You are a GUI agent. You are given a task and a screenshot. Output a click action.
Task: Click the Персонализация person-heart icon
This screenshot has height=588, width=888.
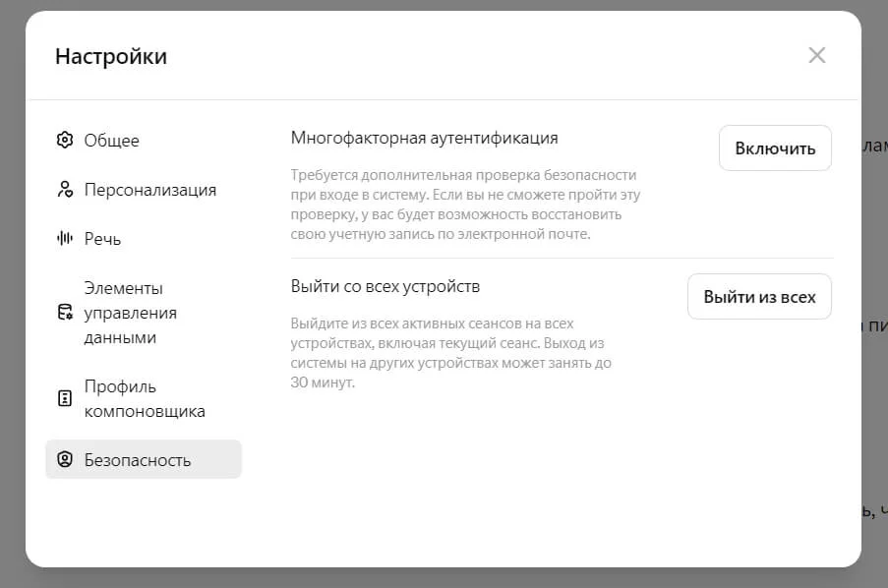(x=65, y=189)
